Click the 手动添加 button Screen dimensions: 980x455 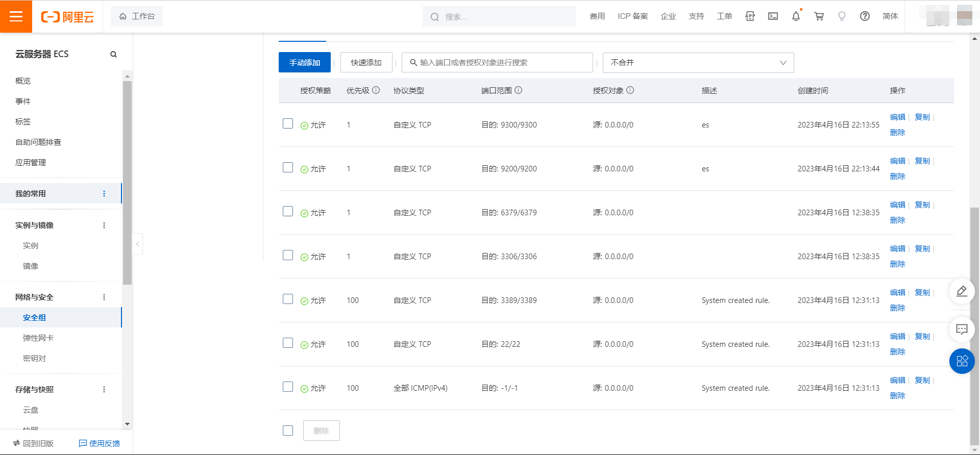(305, 62)
